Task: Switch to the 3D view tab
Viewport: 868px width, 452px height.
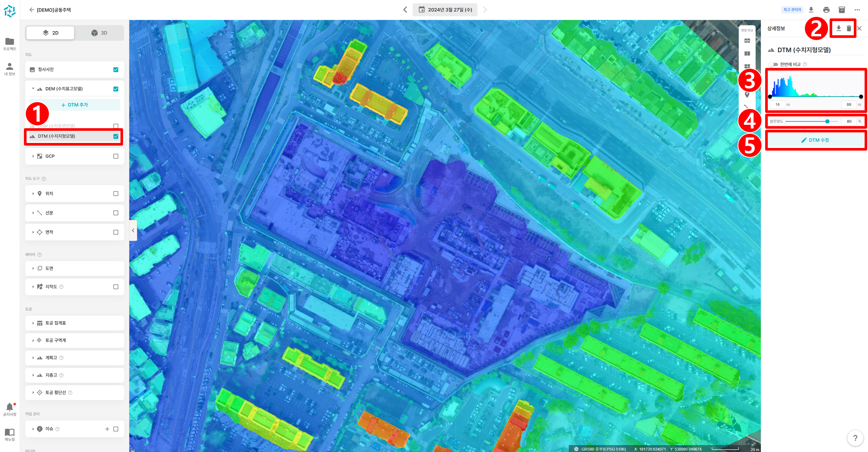Action: pyautogui.click(x=99, y=33)
